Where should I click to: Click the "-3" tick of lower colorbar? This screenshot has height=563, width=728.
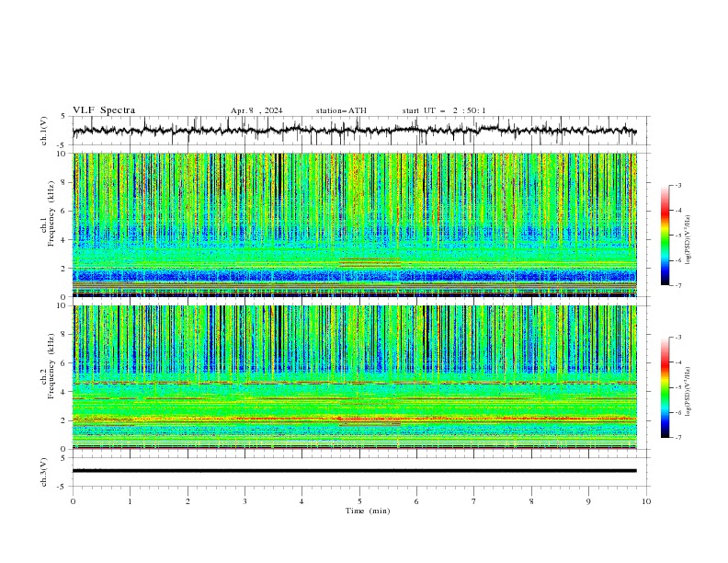tap(677, 338)
